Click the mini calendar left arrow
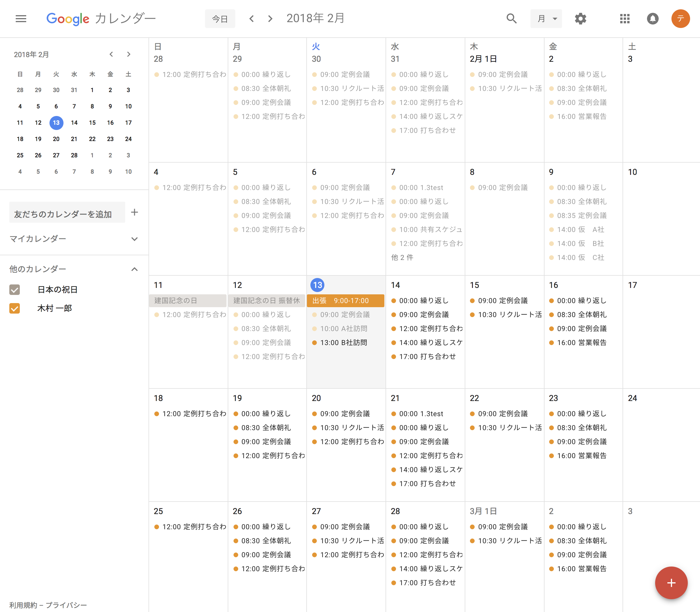Screen dimensions: 700x612 (111, 54)
